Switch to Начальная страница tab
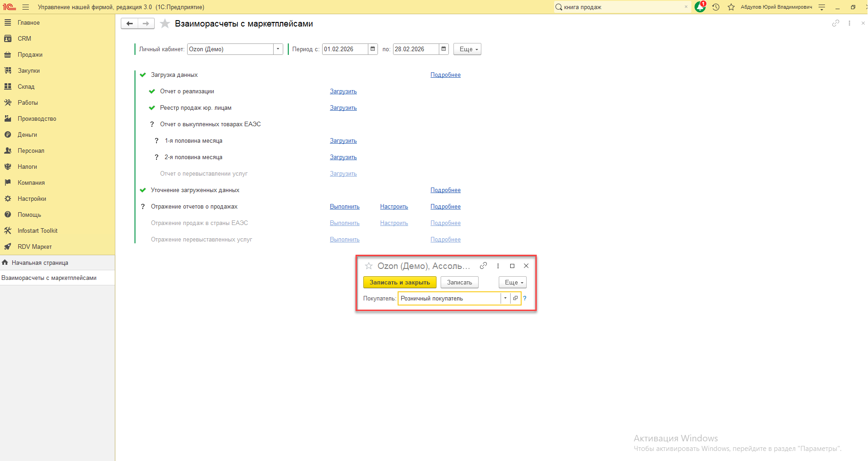Image resolution: width=868 pixels, height=461 pixels. pyautogui.click(x=40, y=263)
